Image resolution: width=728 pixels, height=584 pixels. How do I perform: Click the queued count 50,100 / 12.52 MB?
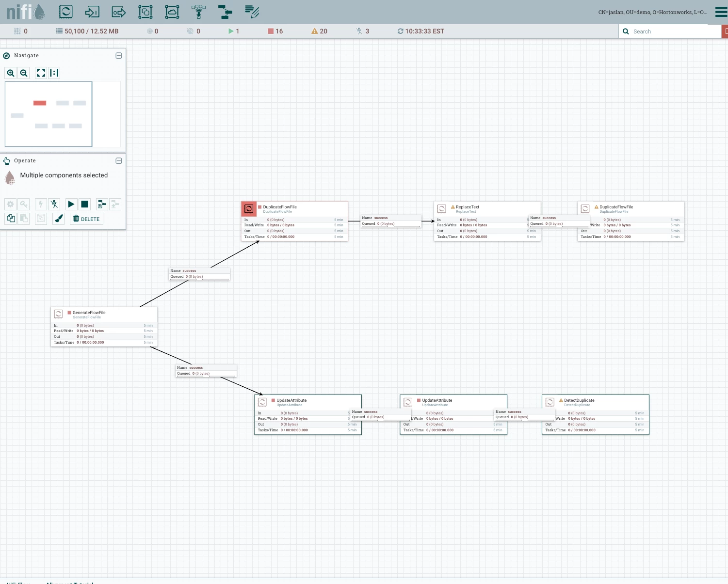click(87, 31)
